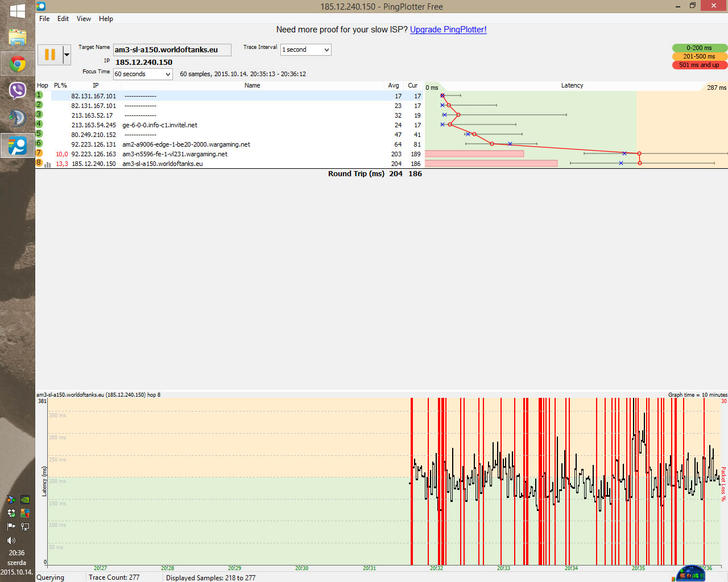This screenshot has width=728, height=582.
Task: Select hop 6 green number icon
Action: (39, 143)
